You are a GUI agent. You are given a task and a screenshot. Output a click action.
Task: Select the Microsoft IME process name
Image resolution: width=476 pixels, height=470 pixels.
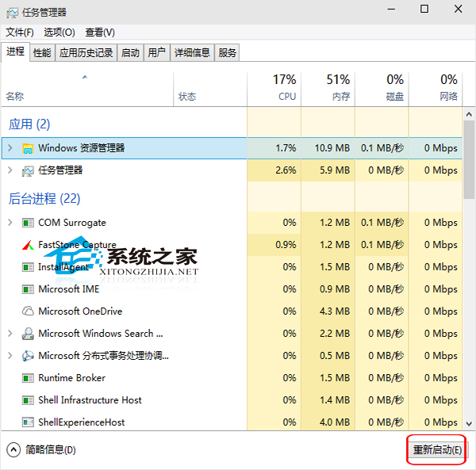pyautogui.click(x=69, y=289)
